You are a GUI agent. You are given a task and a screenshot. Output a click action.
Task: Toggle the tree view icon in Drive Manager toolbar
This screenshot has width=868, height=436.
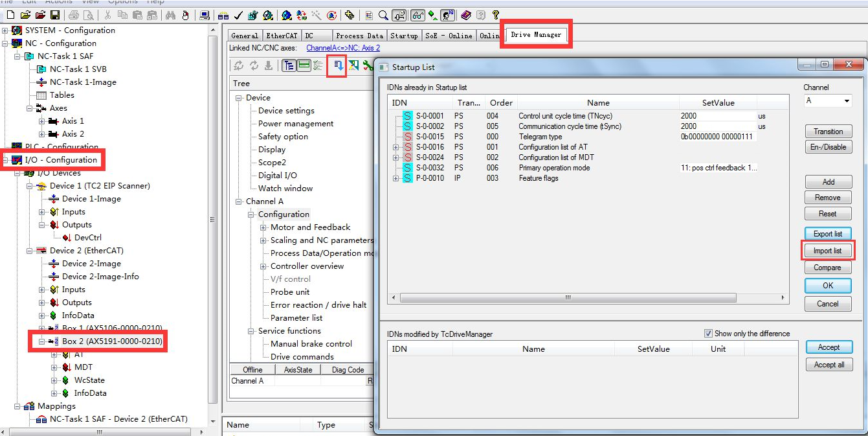click(289, 65)
